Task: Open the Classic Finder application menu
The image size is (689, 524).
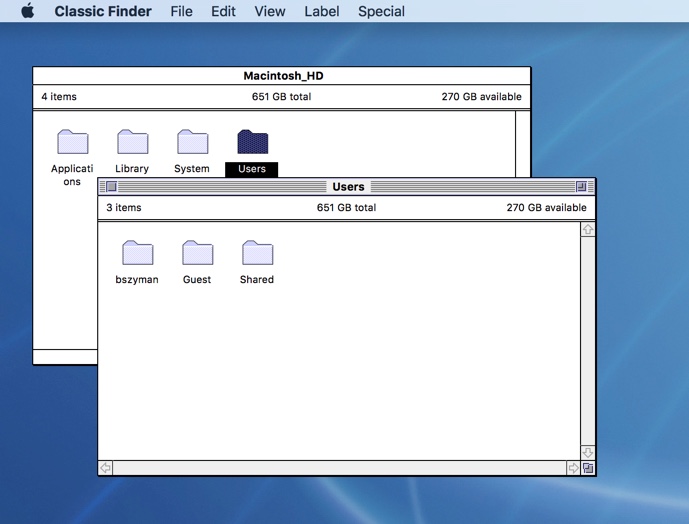Action: (x=103, y=11)
